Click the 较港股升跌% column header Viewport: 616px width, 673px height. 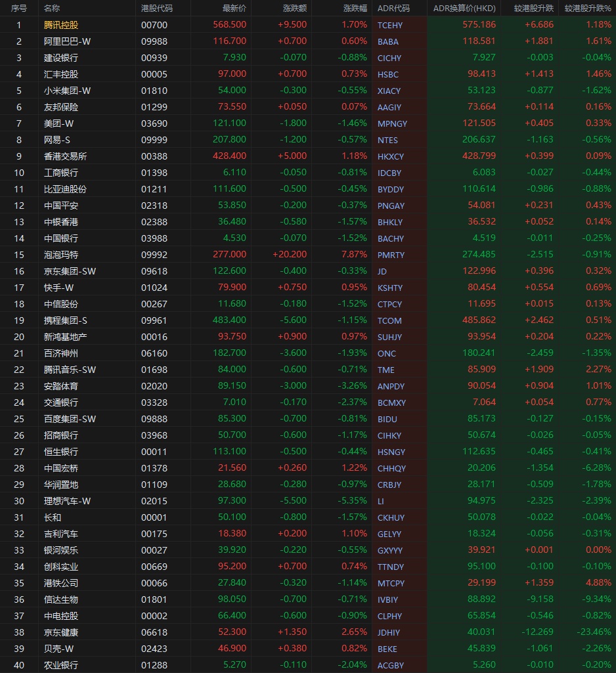588,8
